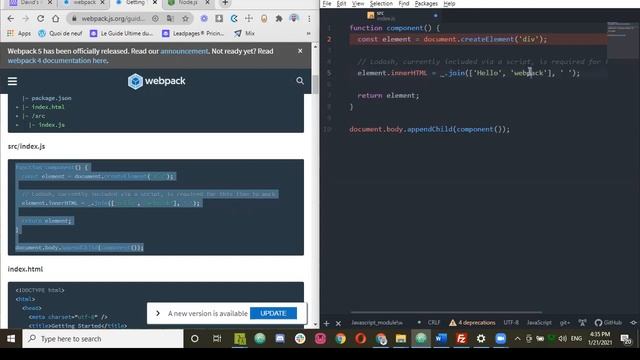Switch to the David's browser tab

pos(30,3)
